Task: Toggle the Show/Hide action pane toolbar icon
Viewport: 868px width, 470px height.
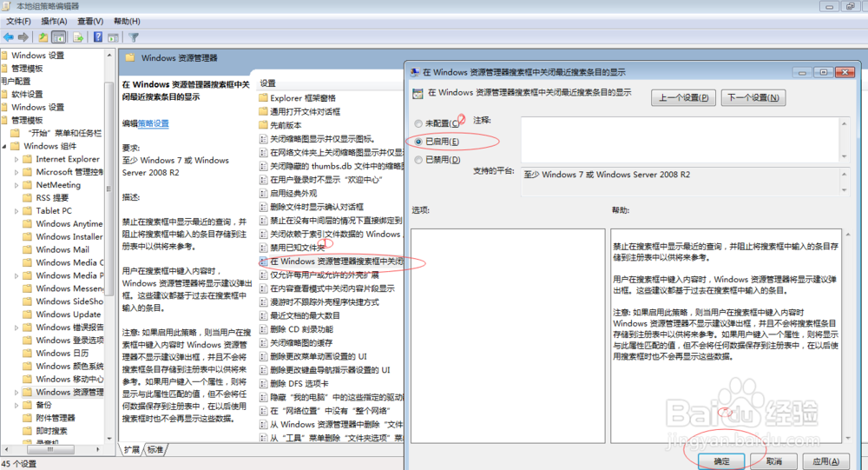Action: coord(113,37)
